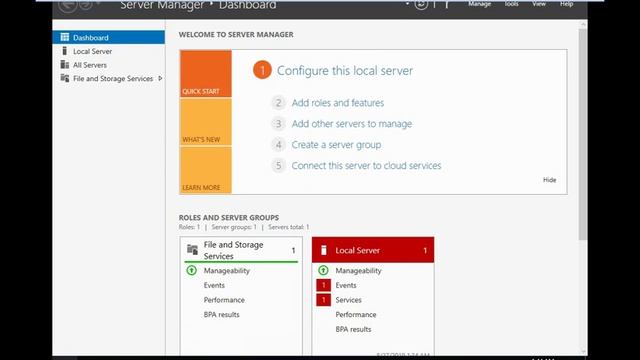Screen dimensions: 640x360
Task: Click the step 3 number circle
Action: [x=278, y=124]
